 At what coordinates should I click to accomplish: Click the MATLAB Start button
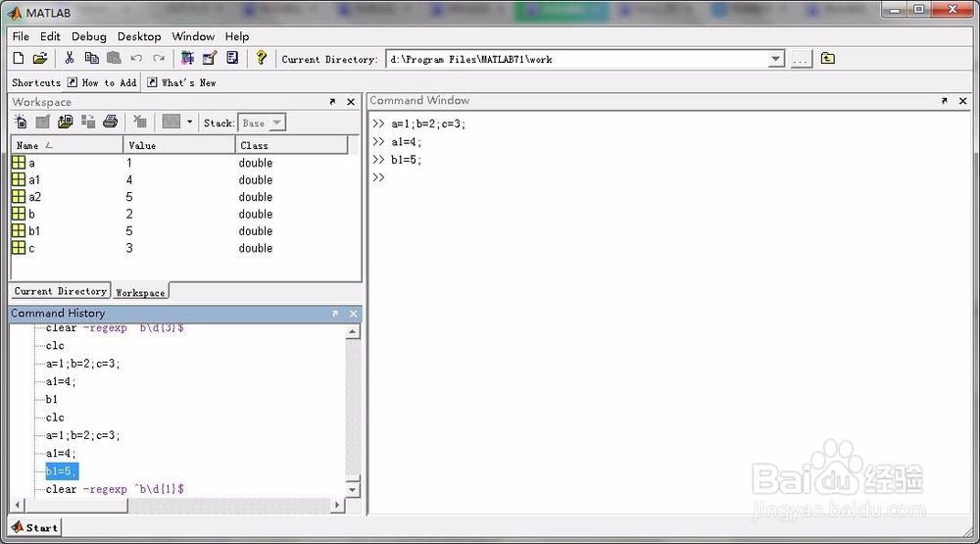tap(35, 527)
